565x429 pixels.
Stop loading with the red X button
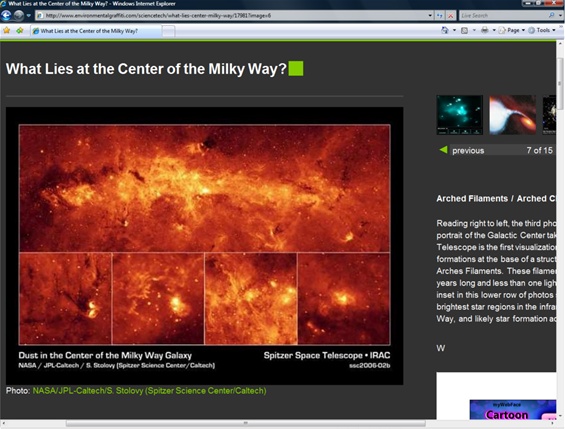[450, 15]
